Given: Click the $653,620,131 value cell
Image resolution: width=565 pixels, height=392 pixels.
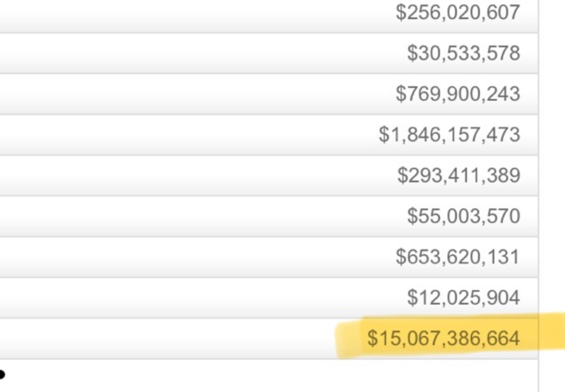Looking at the screenshot, I should 457,257.
